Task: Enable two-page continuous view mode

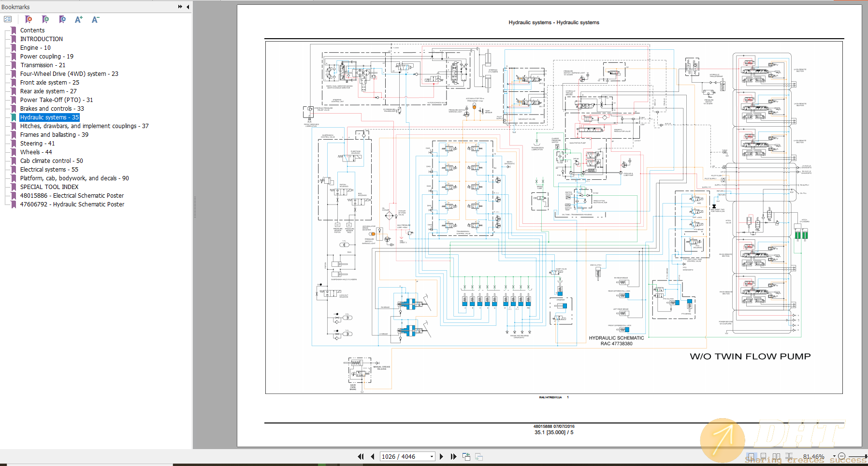Action: coord(790,456)
